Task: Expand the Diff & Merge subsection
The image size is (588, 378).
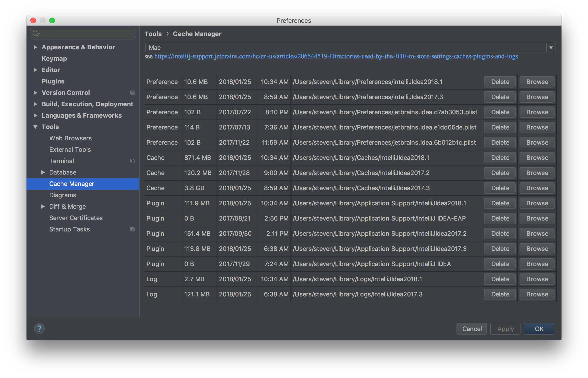Action: click(x=43, y=206)
